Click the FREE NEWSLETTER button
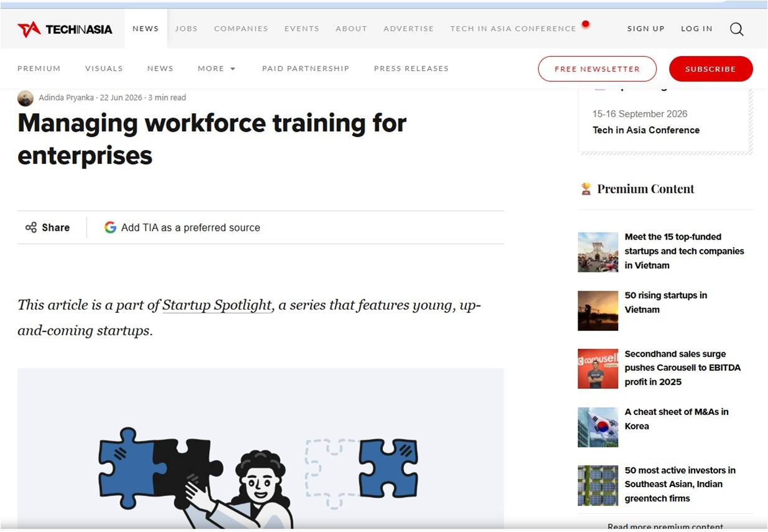This screenshot has width=768, height=532. 597,69
